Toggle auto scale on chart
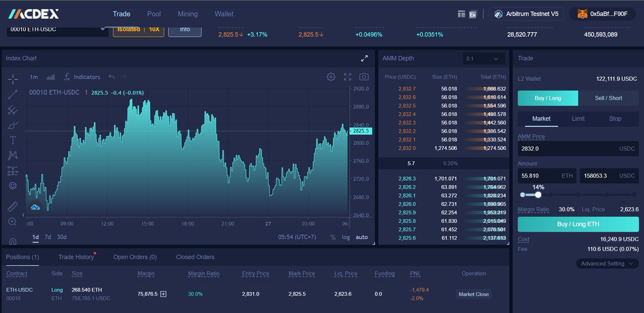This screenshot has height=313, width=644. click(x=362, y=237)
